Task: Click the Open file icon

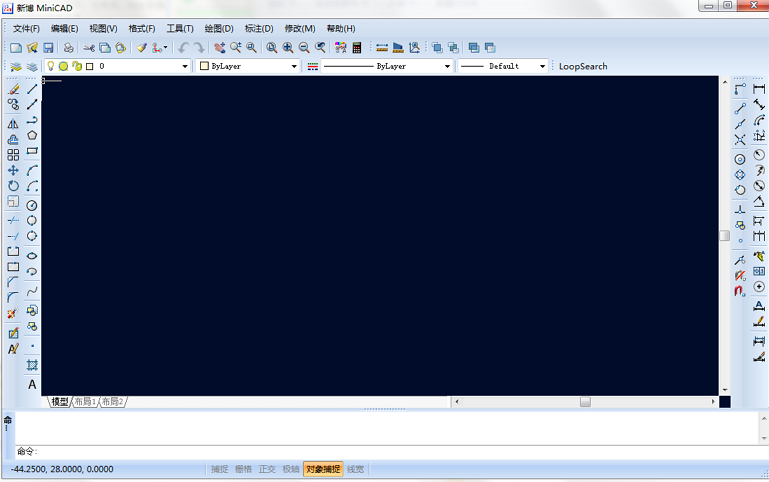Action: click(32, 48)
